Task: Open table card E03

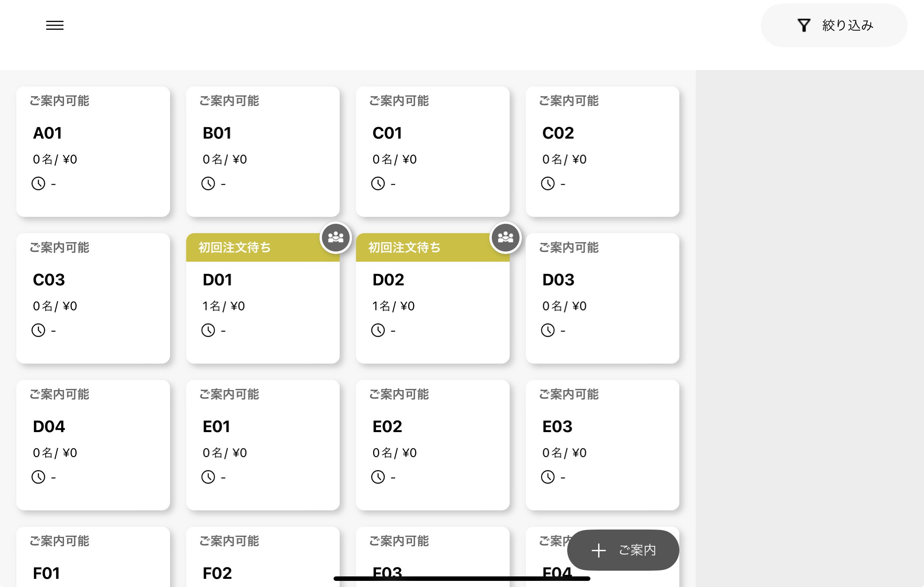Action: point(602,445)
